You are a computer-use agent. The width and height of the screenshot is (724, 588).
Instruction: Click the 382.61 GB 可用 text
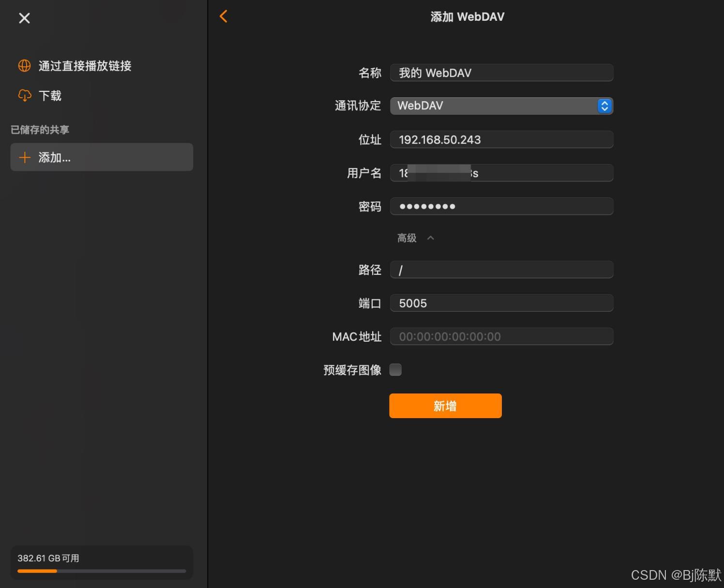coord(48,558)
